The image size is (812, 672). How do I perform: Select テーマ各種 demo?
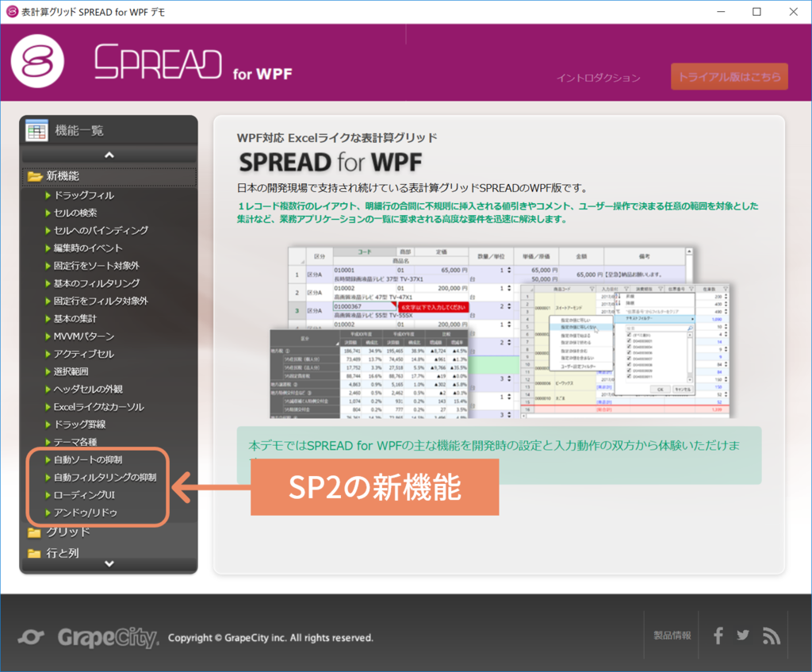(75, 442)
